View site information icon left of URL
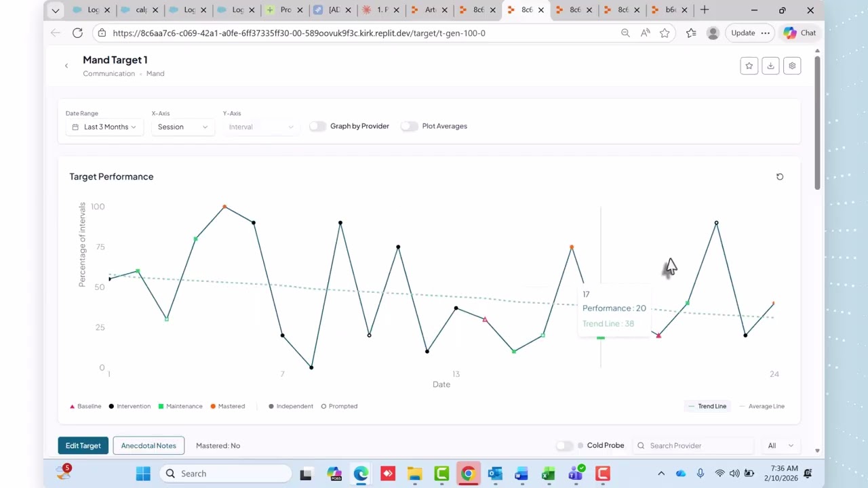The height and width of the screenshot is (488, 868). click(102, 33)
